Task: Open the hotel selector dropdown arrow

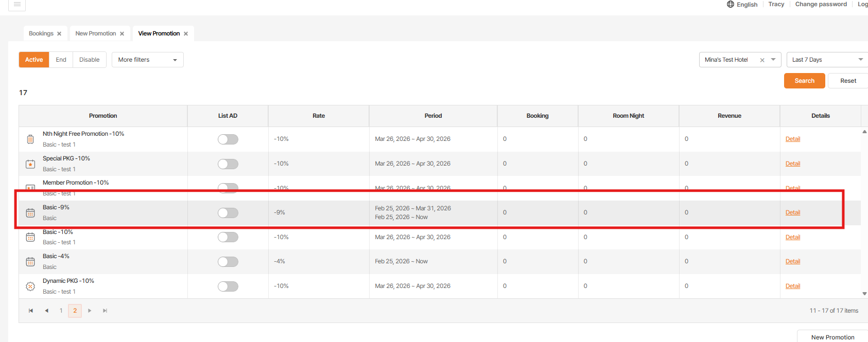Action: point(773,60)
